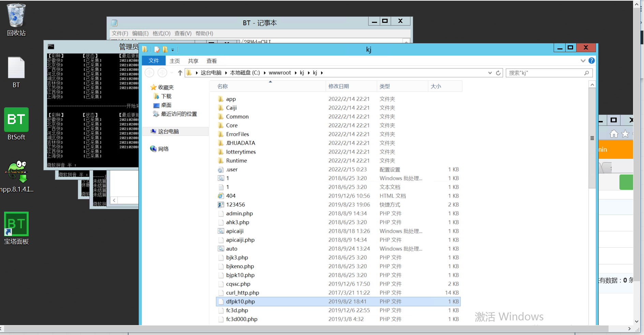
Task: Click the refresh icon beside the address bar
Action: point(498,73)
